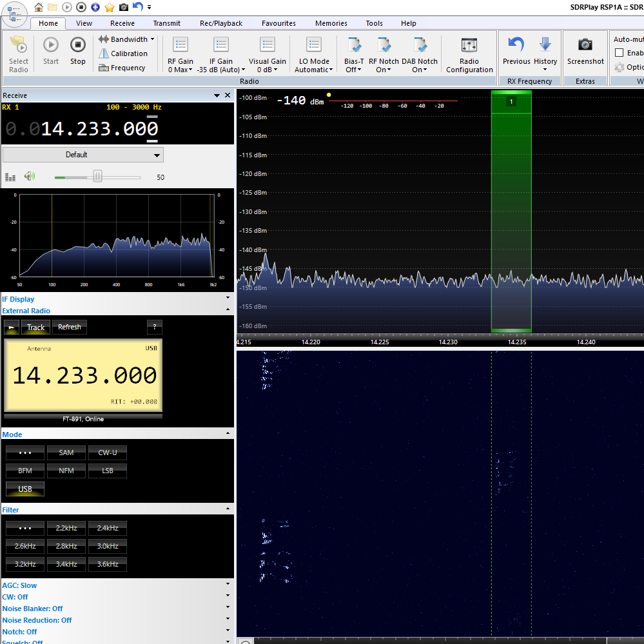
Task: Click the small camera icon in title bar
Action: coord(123,7)
